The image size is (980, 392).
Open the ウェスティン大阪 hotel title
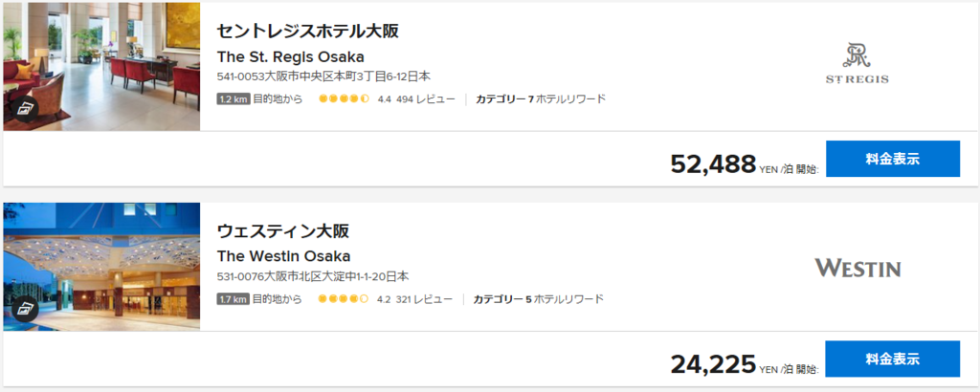point(283,231)
